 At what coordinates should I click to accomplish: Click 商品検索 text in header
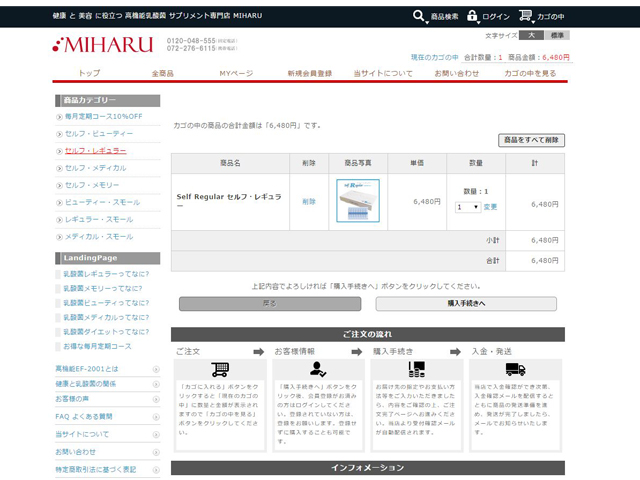(444, 17)
